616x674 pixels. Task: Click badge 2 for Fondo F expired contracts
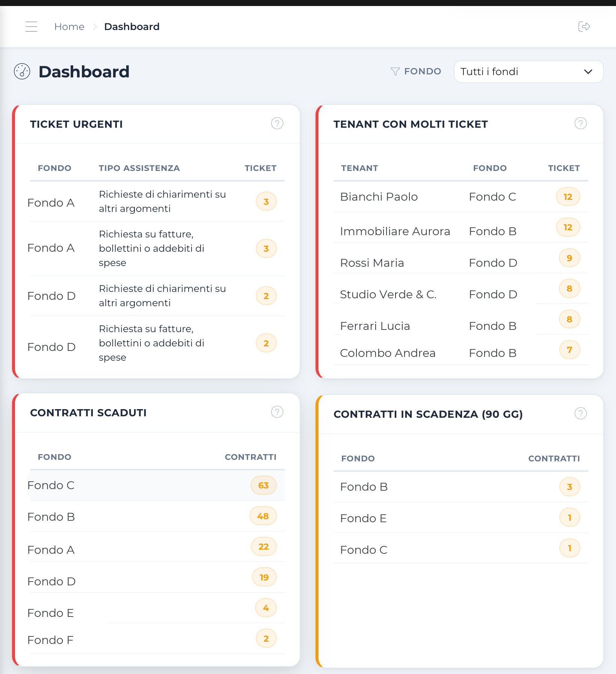tap(266, 639)
